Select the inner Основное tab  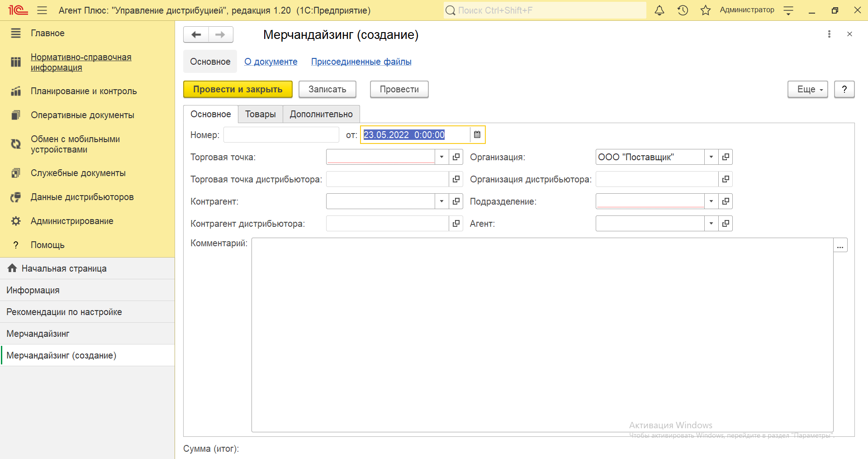pos(211,114)
